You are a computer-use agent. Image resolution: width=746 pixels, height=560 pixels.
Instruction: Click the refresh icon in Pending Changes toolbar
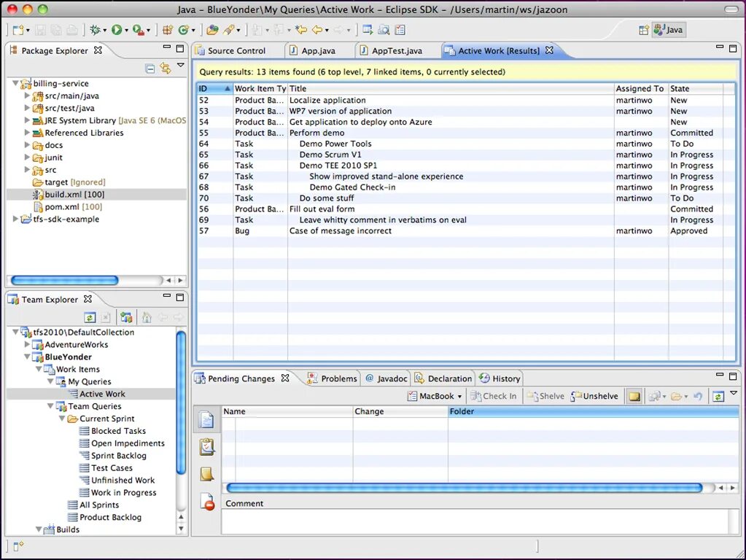[x=718, y=396]
